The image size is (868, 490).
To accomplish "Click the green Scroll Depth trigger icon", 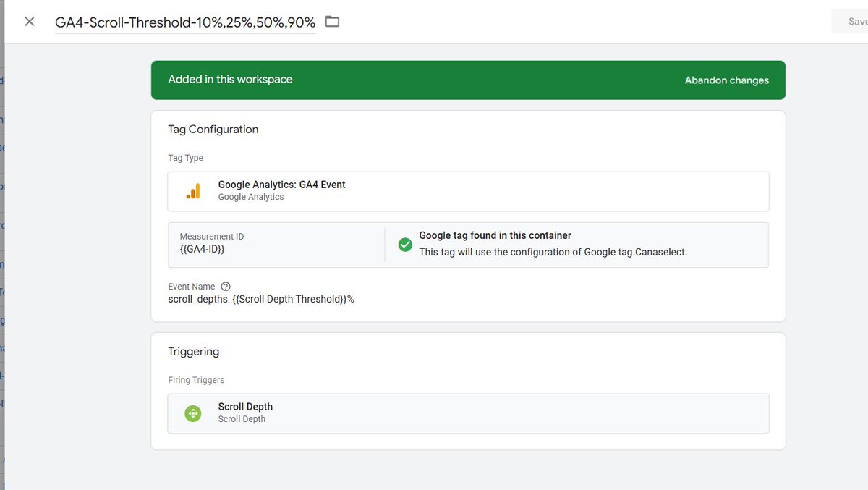I will 192,413.
